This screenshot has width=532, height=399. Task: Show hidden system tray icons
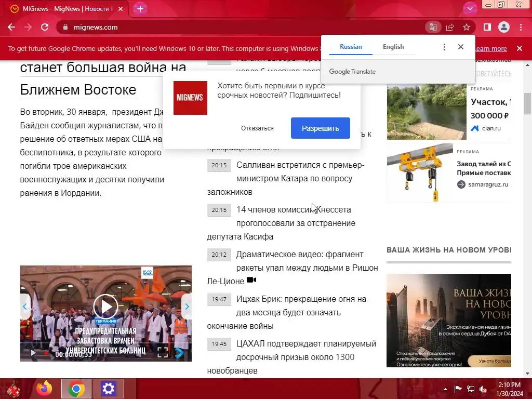pyautogui.click(x=445, y=389)
